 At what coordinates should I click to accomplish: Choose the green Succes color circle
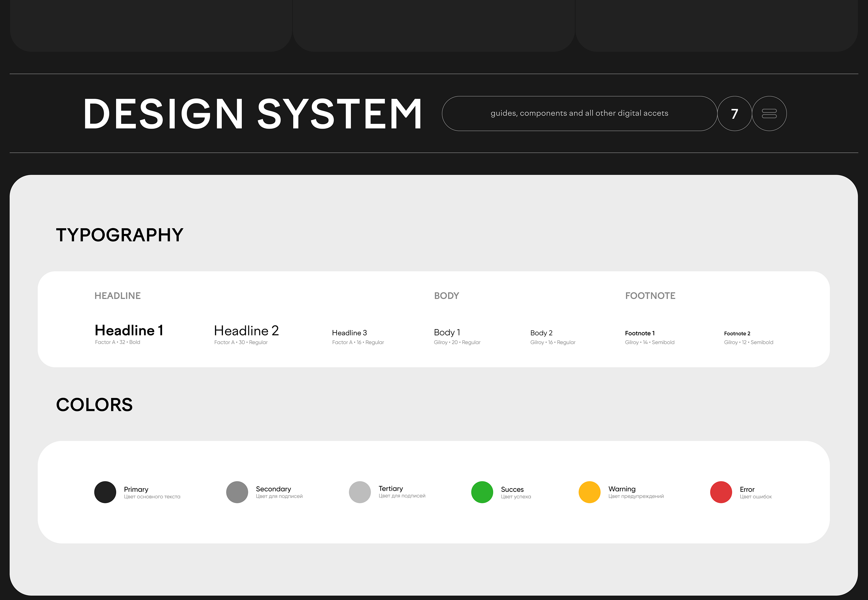[x=482, y=492]
